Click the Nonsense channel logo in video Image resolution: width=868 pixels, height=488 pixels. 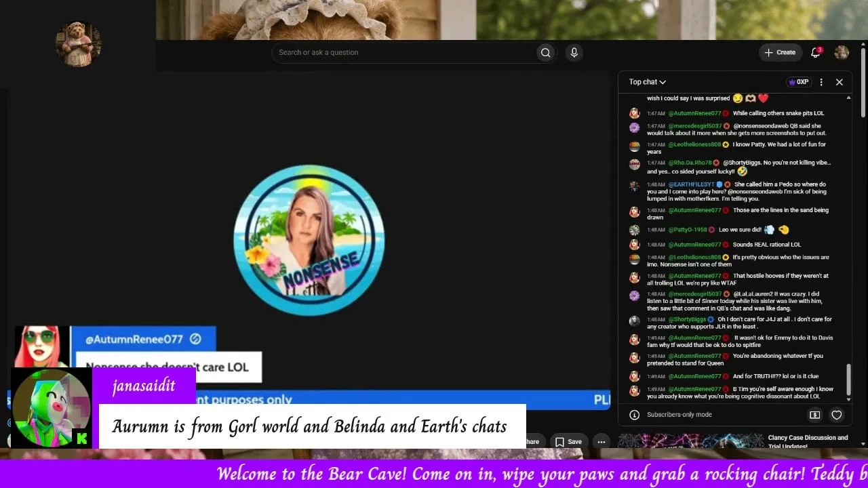[309, 240]
